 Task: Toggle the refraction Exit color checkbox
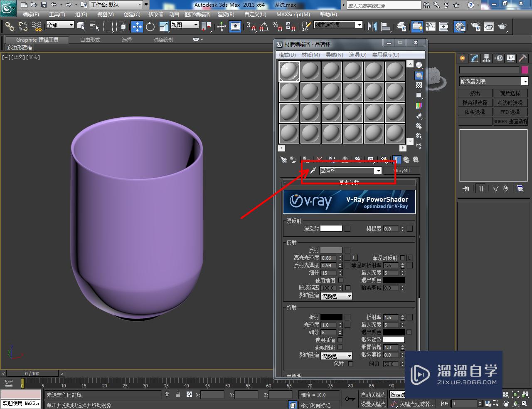click(409, 332)
